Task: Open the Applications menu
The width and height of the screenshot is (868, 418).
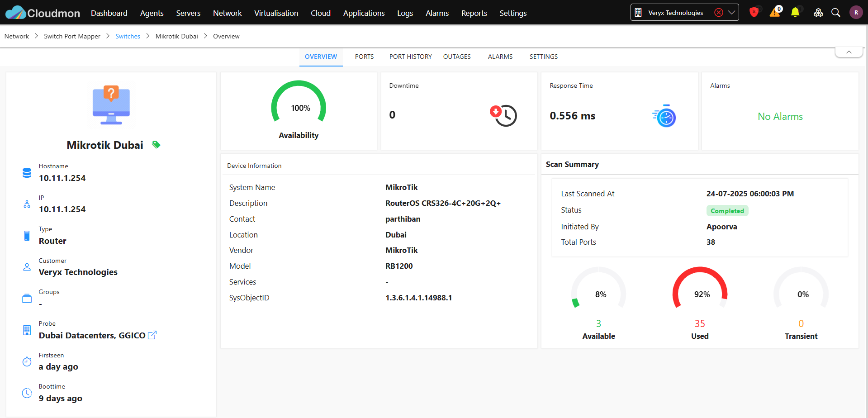Action: (364, 13)
